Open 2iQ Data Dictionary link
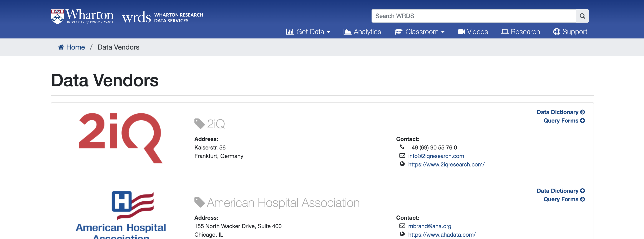Screen dimensions: 644x239 [x=561, y=112]
